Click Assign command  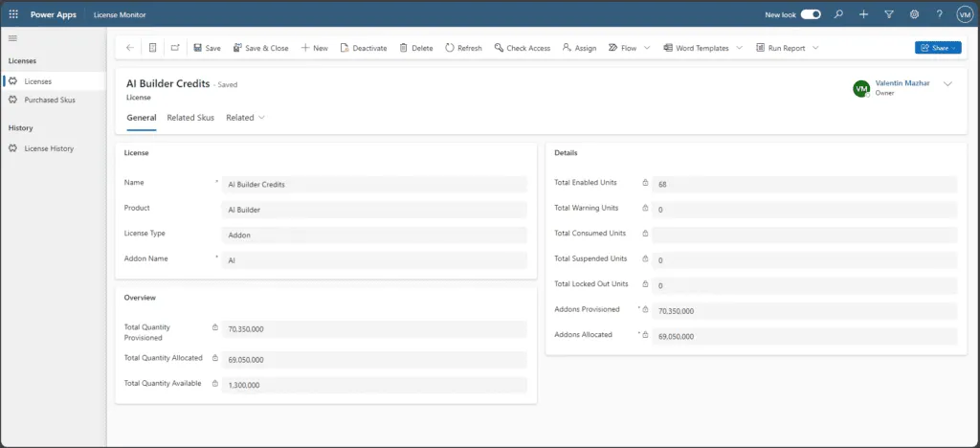click(579, 48)
